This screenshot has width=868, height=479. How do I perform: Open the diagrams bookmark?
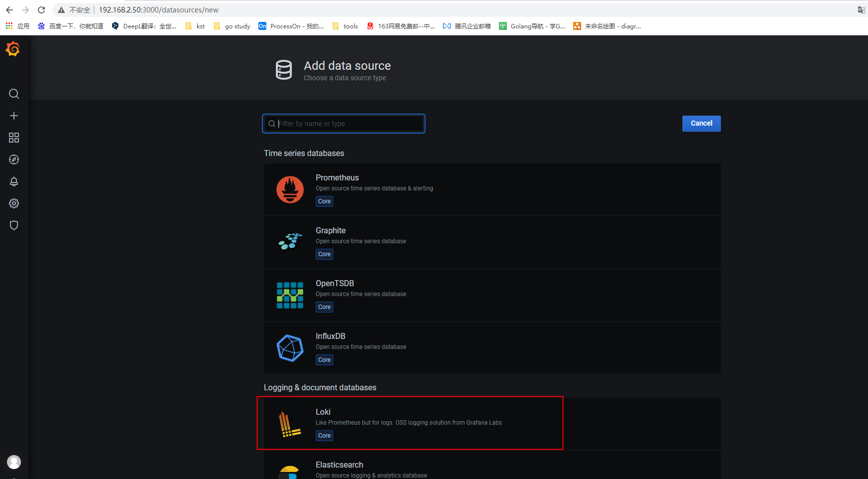[607, 26]
